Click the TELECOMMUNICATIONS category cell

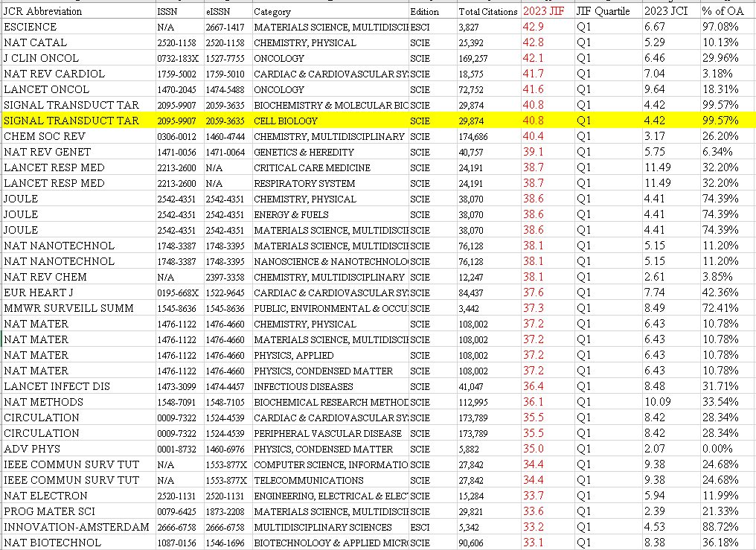(309, 481)
